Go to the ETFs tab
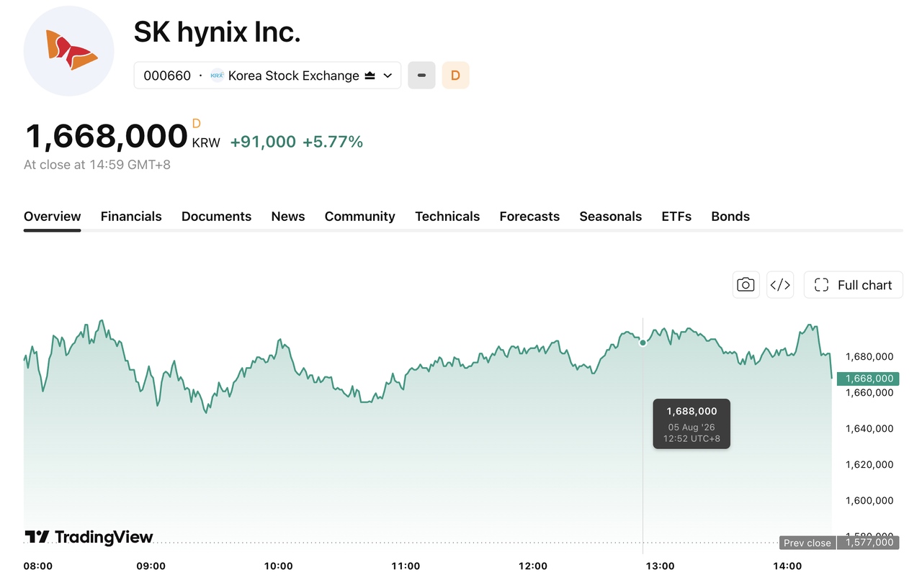This screenshot has height=588, width=922. coord(676,217)
